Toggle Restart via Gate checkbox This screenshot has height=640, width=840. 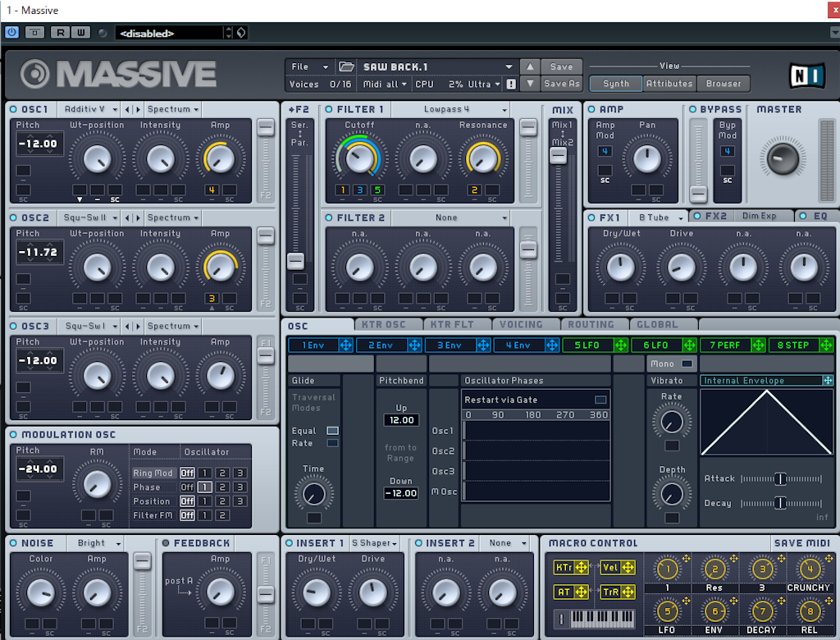600,400
